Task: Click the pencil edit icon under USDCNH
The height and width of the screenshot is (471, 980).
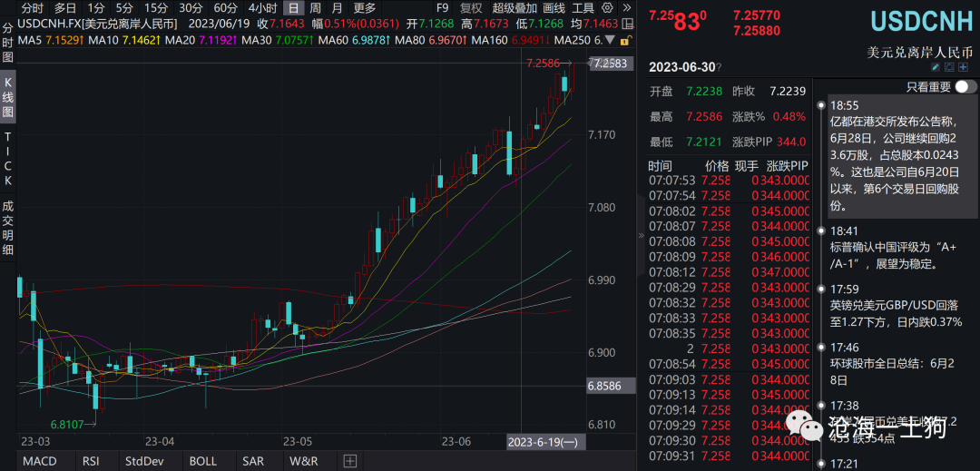Action: 936,68
